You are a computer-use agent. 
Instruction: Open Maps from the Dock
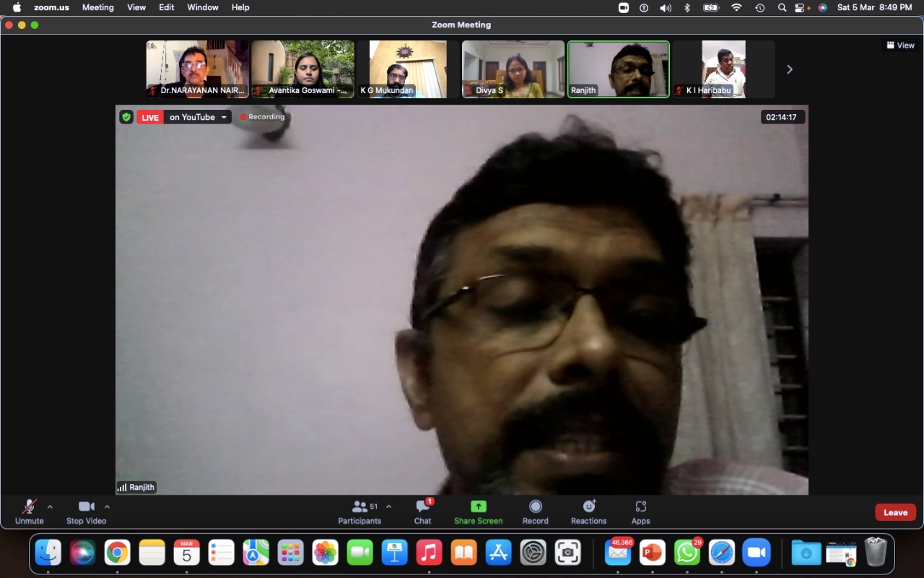point(256,553)
